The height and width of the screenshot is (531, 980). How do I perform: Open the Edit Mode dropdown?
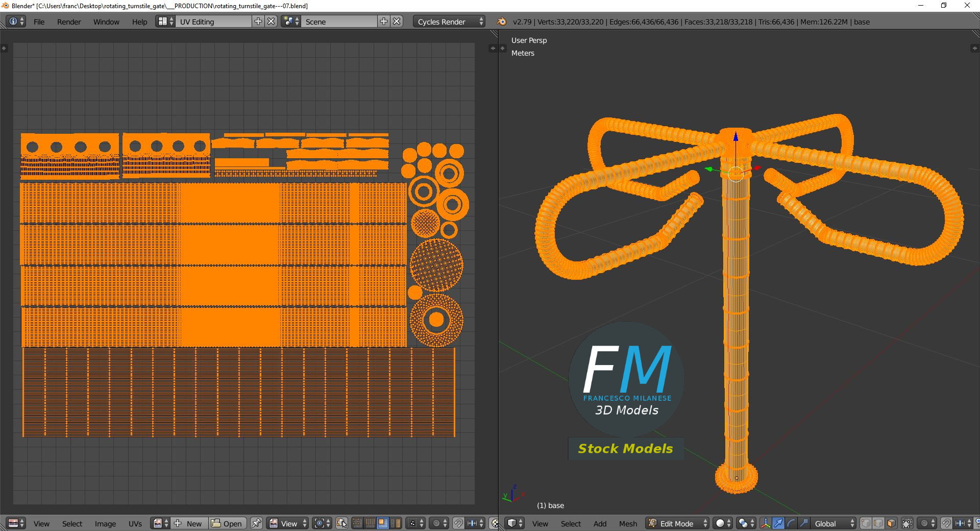[x=677, y=523]
